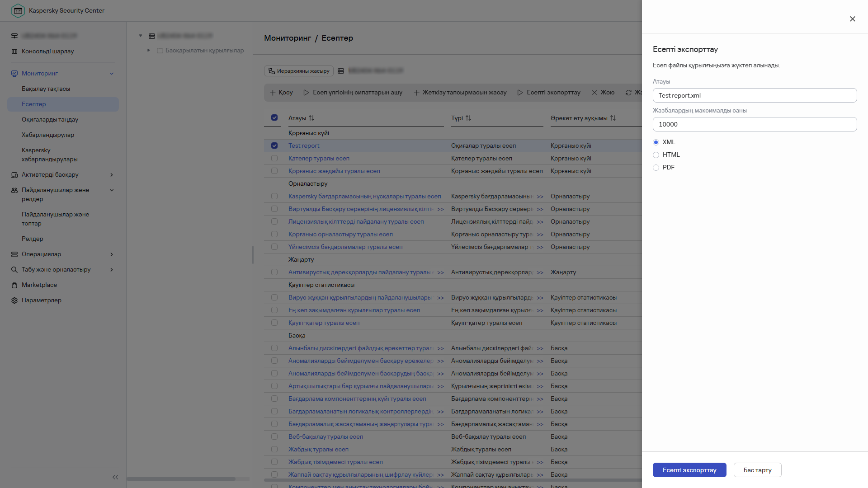The image size is (868, 488).
Task: Click the Бас тарту cancel button
Action: tap(757, 470)
